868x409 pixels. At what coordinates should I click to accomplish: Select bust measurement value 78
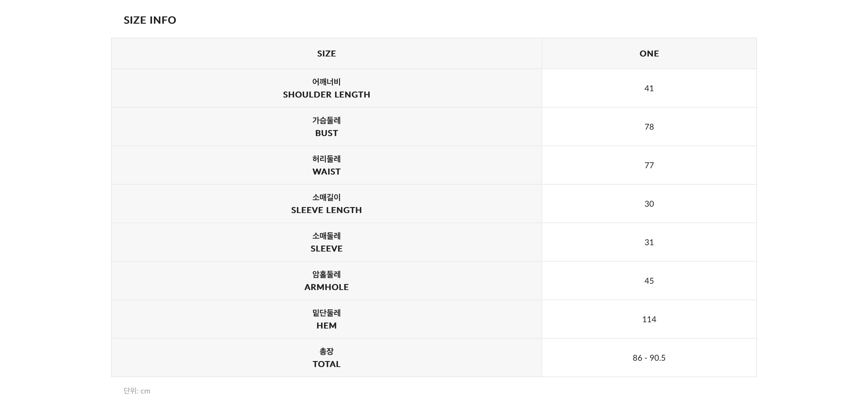tap(649, 127)
